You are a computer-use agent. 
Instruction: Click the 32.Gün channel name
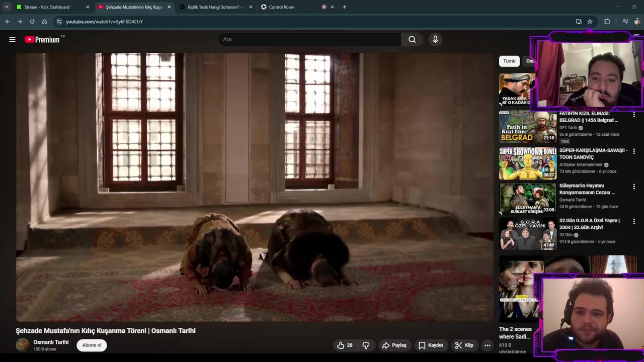[x=566, y=235]
